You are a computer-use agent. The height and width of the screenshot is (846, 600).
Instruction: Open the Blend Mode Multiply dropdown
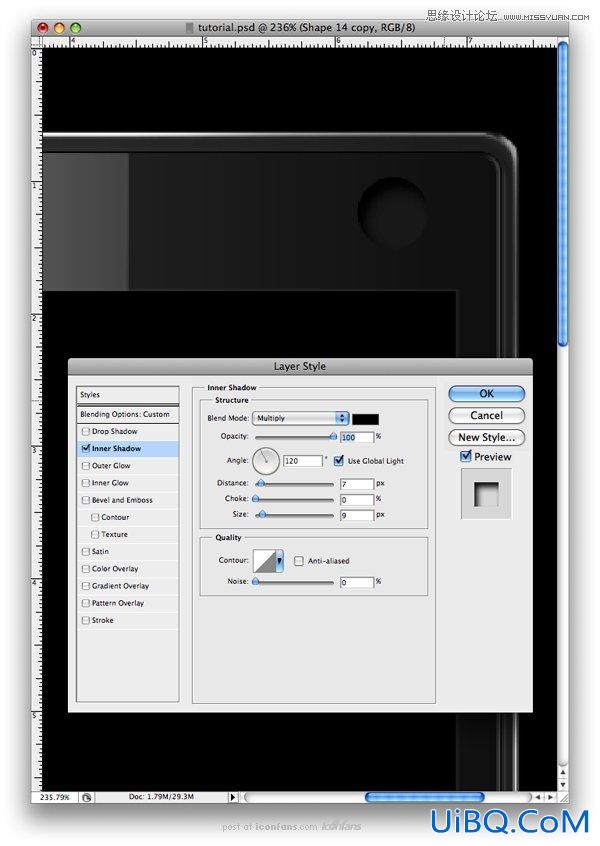[x=300, y=418]
